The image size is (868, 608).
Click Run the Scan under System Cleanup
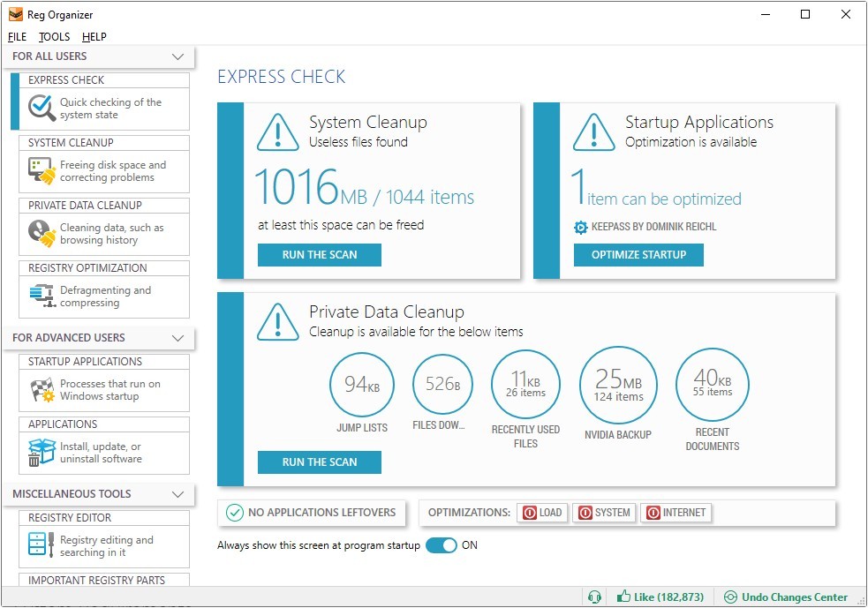pyautogui.click(x=320, y=255)
